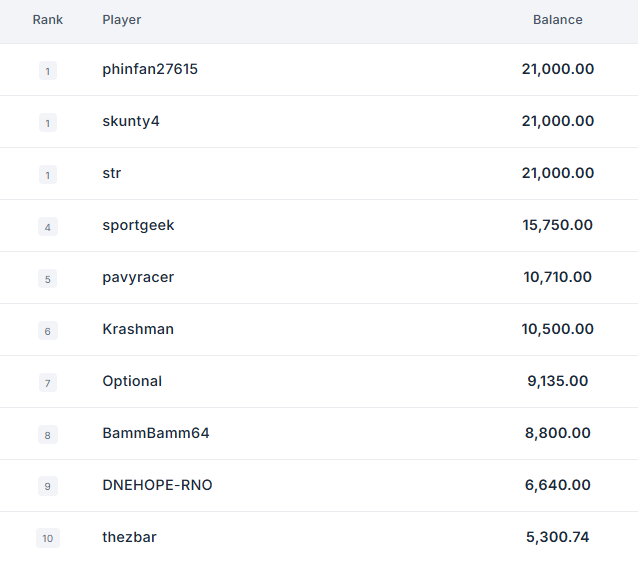
Task: Click the rank 5 badge
Action: click(48, 279)
